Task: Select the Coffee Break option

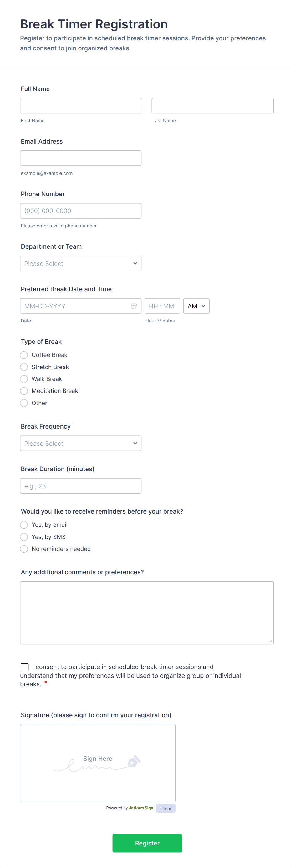Action: pyautogui.click(x=24, y=355)
